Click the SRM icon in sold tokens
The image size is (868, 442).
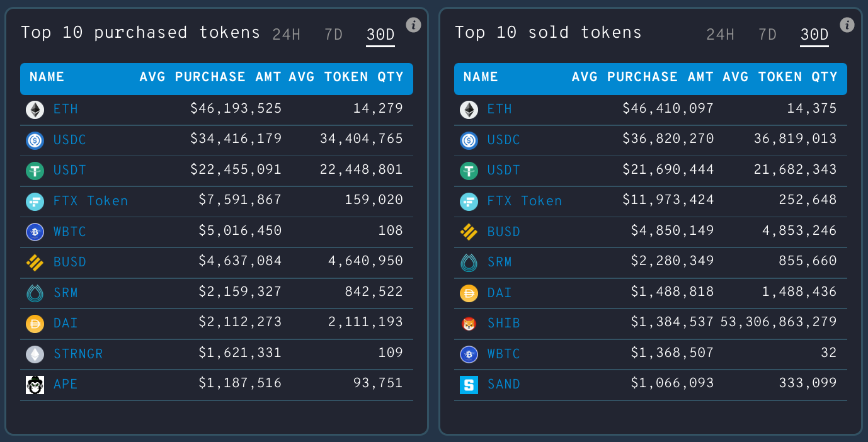point(469,263)
